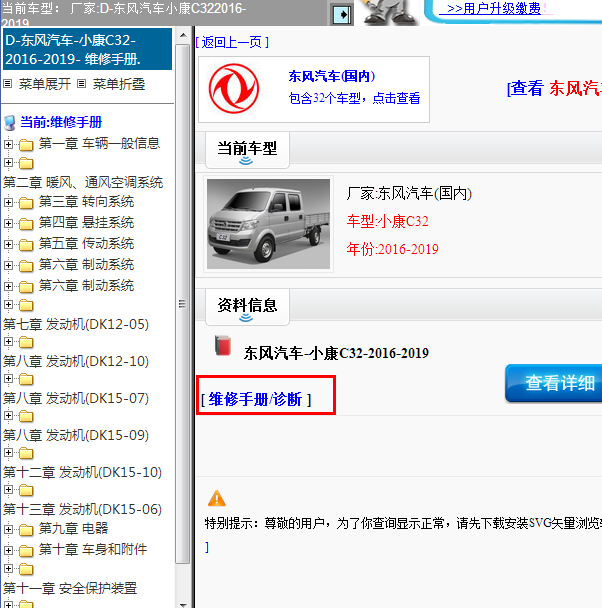
Task: Select the text 第八章 发动机(DK15-07)
Action: click(76, 398)
